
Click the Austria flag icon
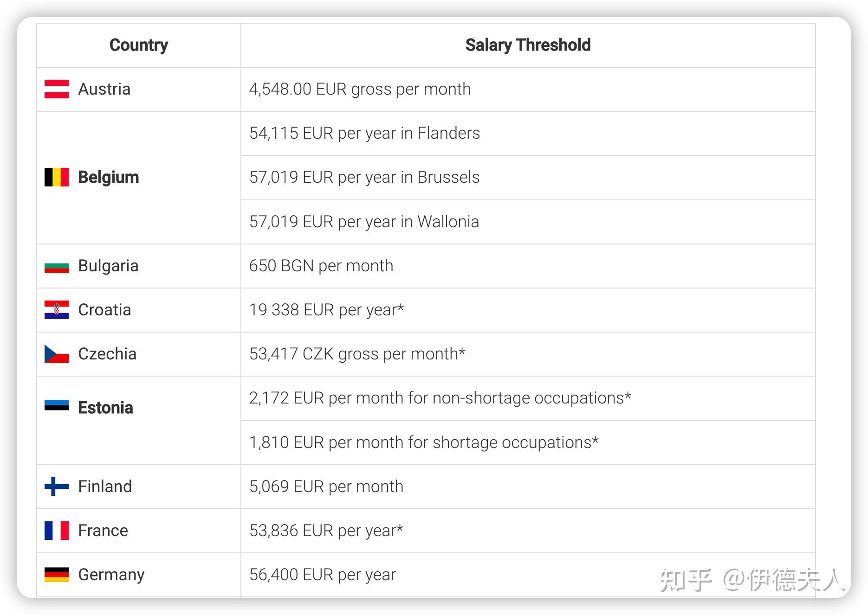point(57,89)
